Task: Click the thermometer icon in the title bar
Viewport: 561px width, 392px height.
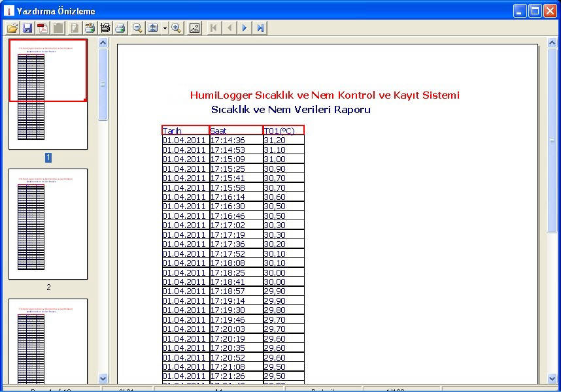Action: point(8,11)
